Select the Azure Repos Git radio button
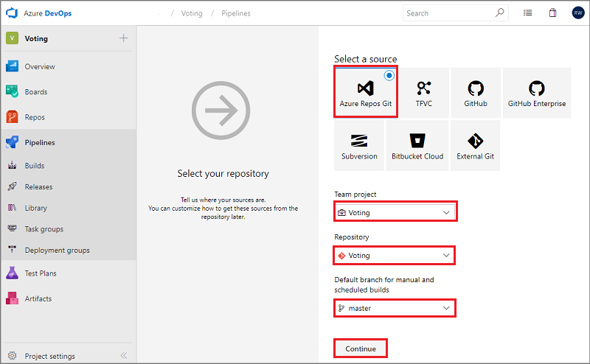Image resolution: width=590 pixels, height=364 pixels. pos(389,75)
